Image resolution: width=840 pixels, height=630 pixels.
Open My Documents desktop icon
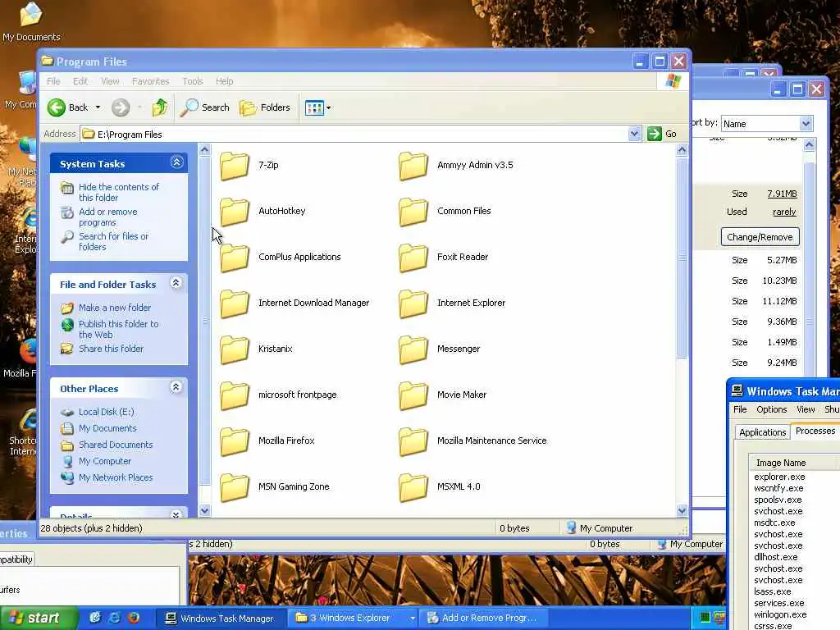pyautogui.click(x=31, y=22)
